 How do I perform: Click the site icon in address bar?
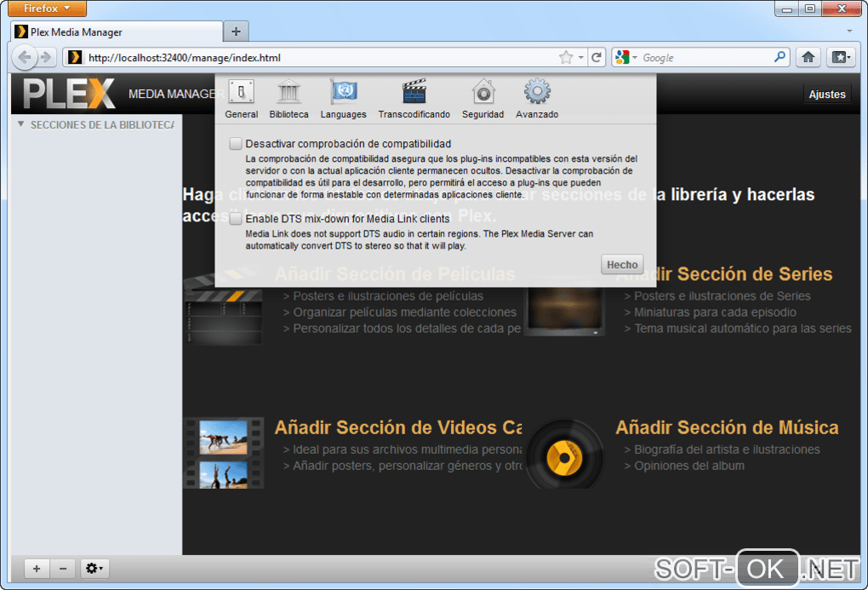coord(74,57)
